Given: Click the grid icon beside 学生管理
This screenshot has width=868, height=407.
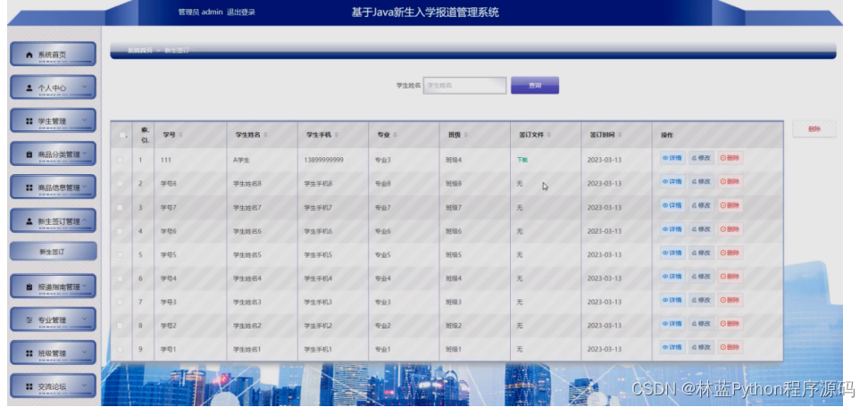Looking at the screenshot, I should tap(29, 121).
